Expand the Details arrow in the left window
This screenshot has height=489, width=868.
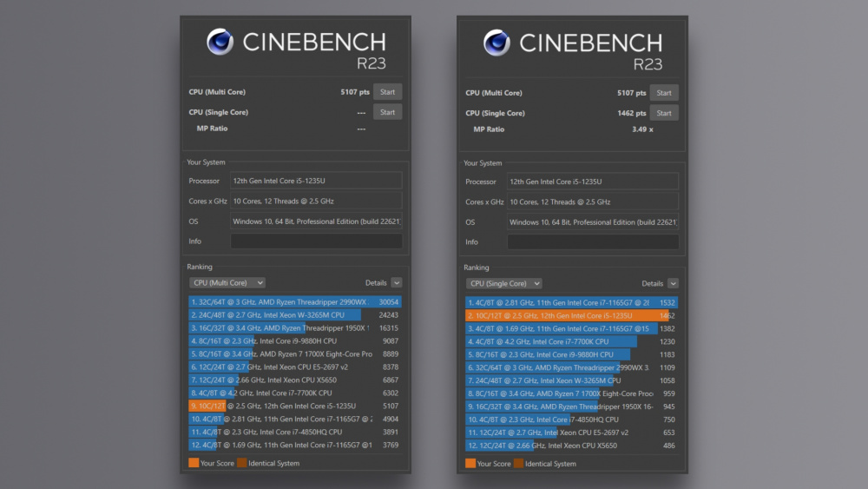(397, 283)
